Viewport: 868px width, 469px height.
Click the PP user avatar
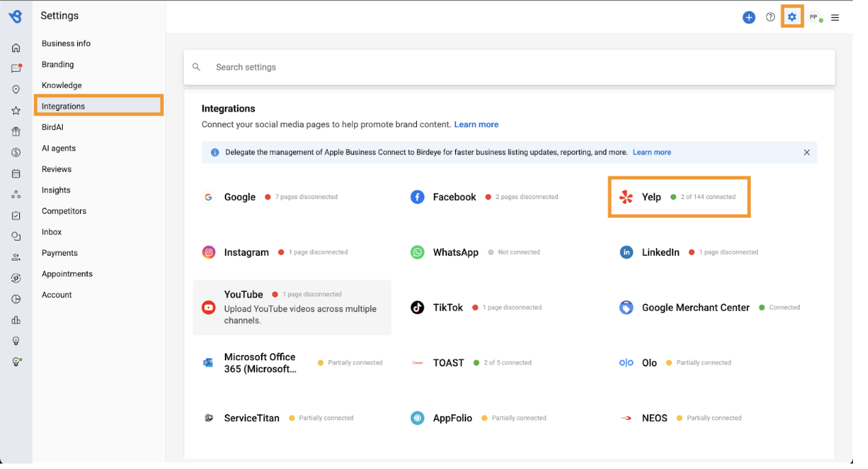click(x=813, y=17)
